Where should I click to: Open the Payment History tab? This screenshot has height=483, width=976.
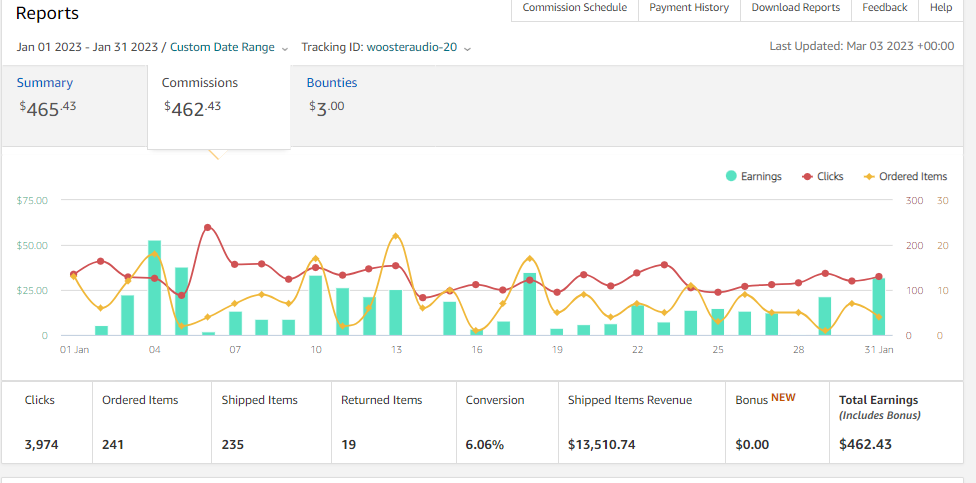[x=689, y=8]
